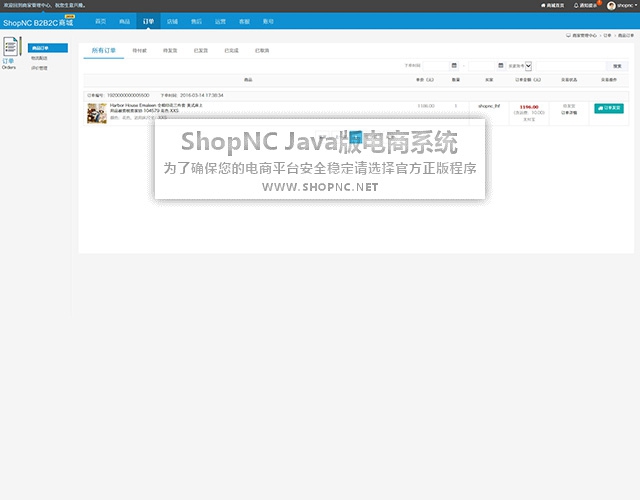Click the ShopNC B2B2C 商城 logo
Viewport: 640px width, 500px height.
[38, 22]
